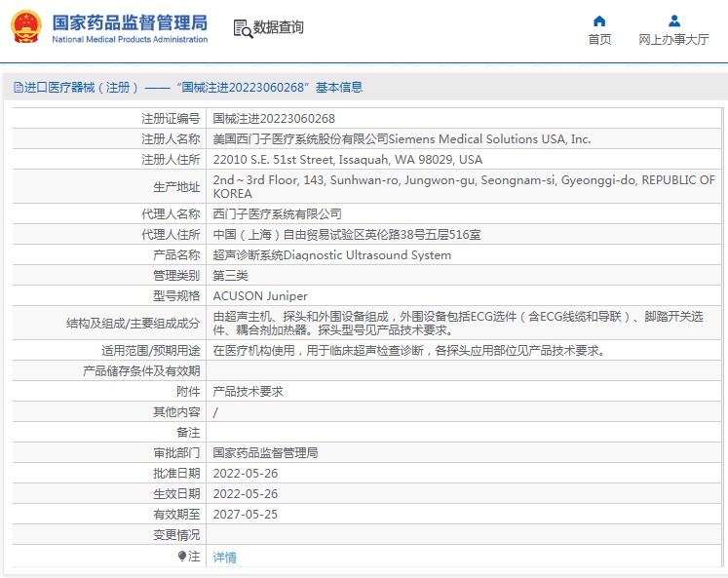Select the 生产地址 label
728x578 pixels.
pos(177,186)
